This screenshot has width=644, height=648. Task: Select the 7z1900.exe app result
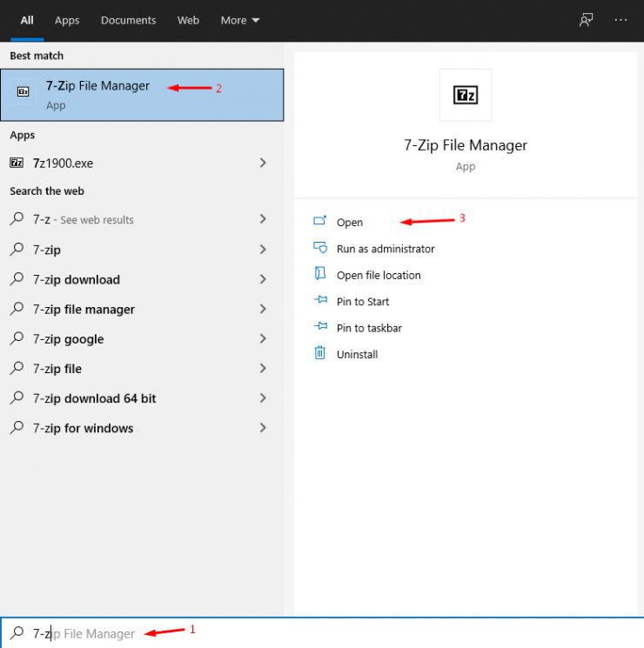click(x=142, y=164)
